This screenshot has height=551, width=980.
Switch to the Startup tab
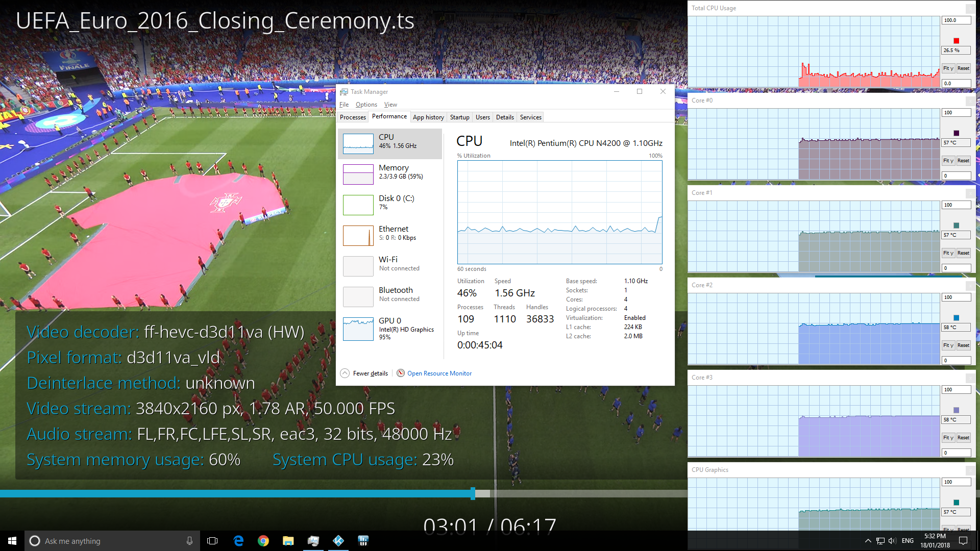tap(459, 117)
